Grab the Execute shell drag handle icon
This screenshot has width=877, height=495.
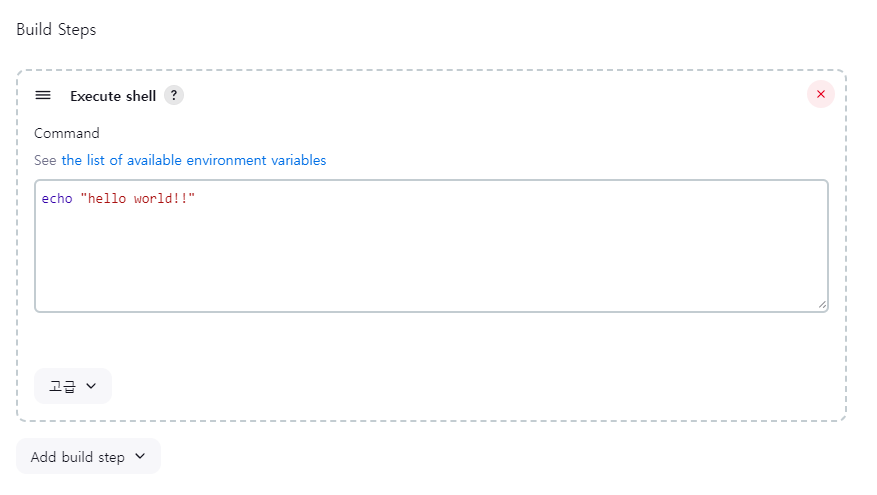(43, 96)
